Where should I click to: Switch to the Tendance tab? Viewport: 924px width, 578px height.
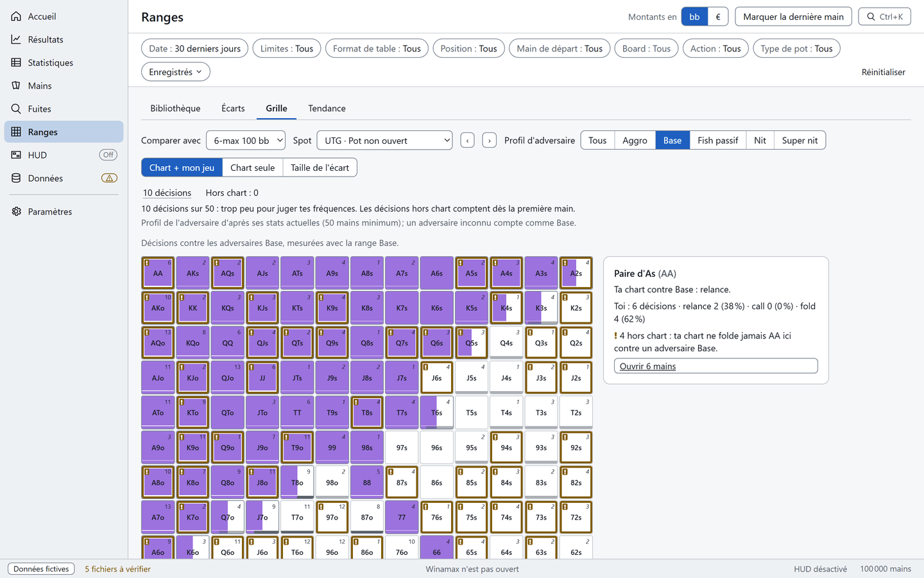click(327, 108)
